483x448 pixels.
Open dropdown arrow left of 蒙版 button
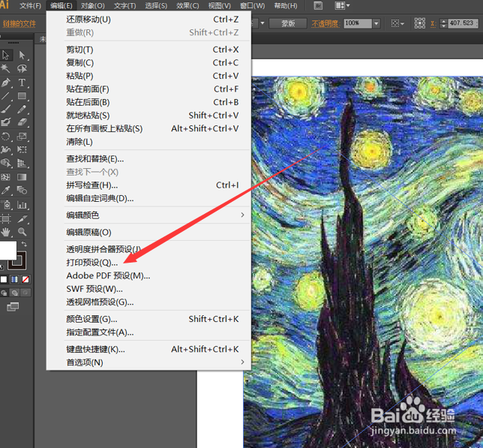point(262,23)
